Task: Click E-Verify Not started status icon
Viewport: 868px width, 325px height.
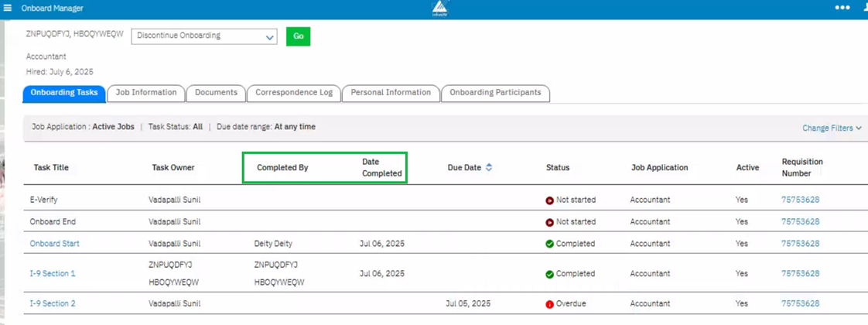Action: tap(549, 200)
